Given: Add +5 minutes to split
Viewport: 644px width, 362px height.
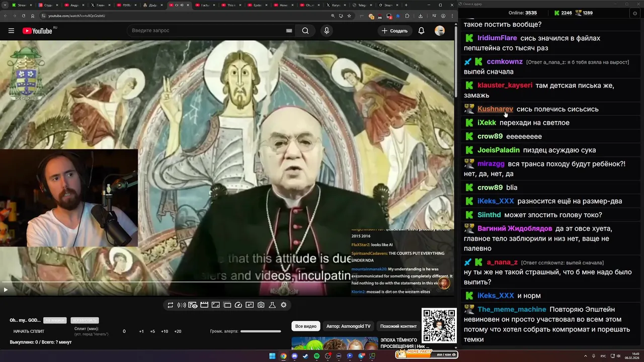Looking at the screenshot, I should point(152,331).
